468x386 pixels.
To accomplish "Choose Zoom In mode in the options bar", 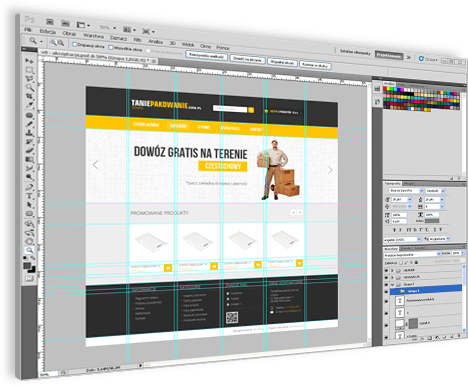I will (x=53, y=43).
